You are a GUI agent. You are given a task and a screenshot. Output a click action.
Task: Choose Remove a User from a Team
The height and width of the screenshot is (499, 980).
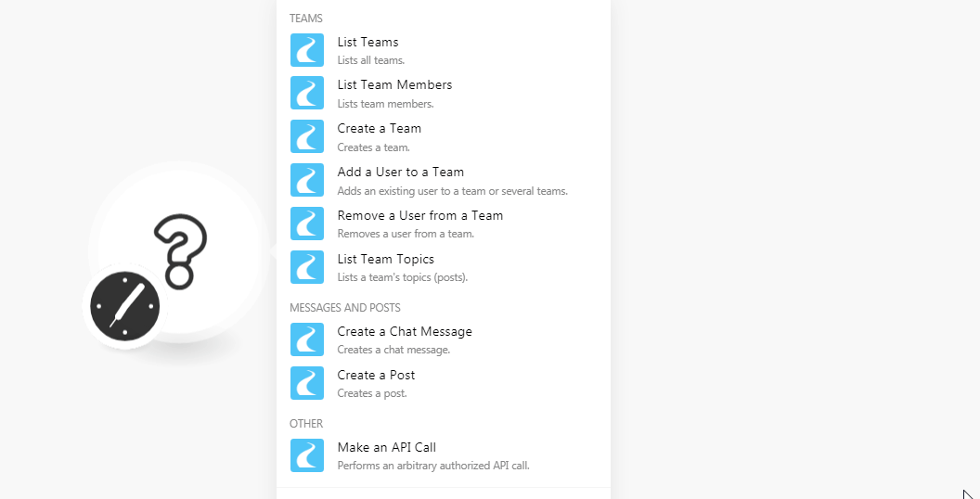tap(419, 216)
